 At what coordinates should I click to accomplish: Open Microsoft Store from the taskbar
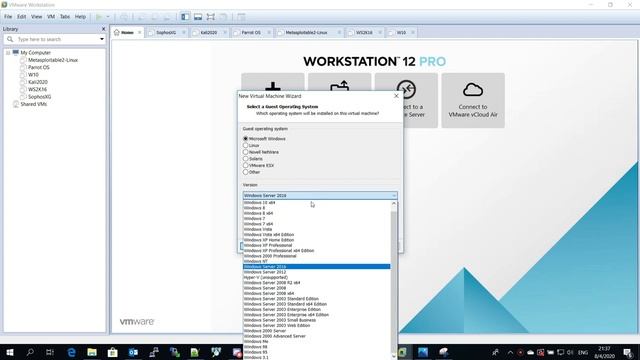tap(113, 352)
